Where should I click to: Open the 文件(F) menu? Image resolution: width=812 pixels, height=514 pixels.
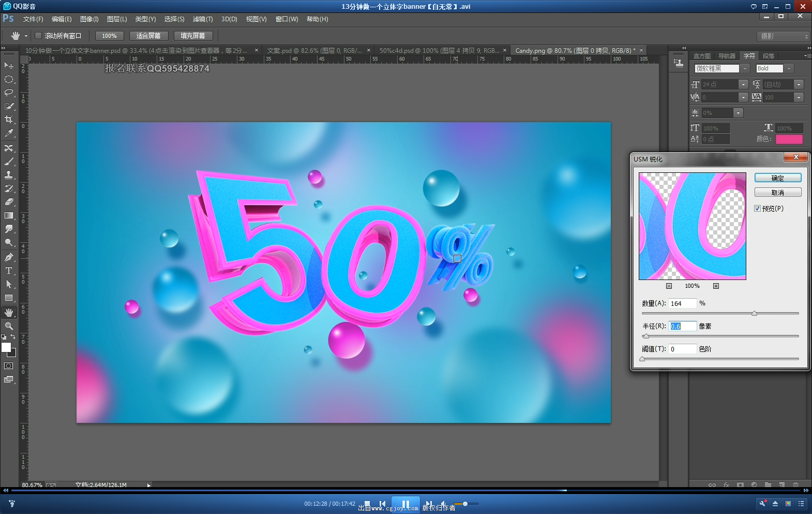pyautogui.click(x=33, y=19)
